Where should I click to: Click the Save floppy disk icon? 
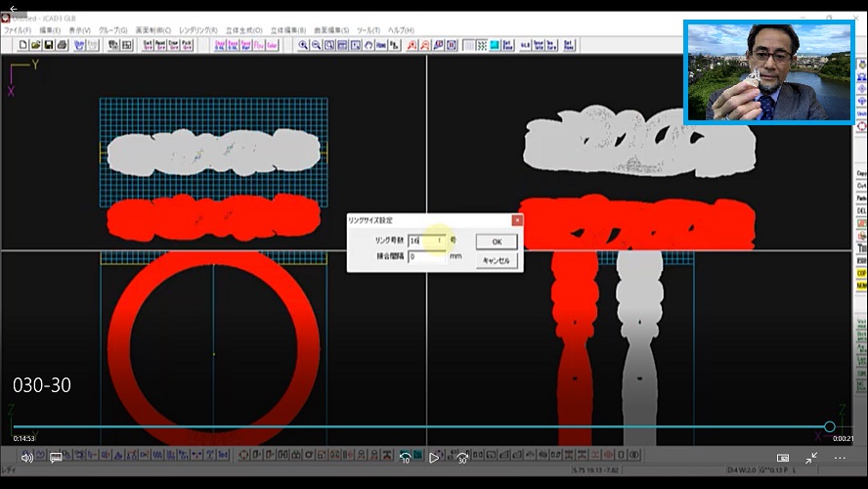pyautogui.click(x=48, y=45)
